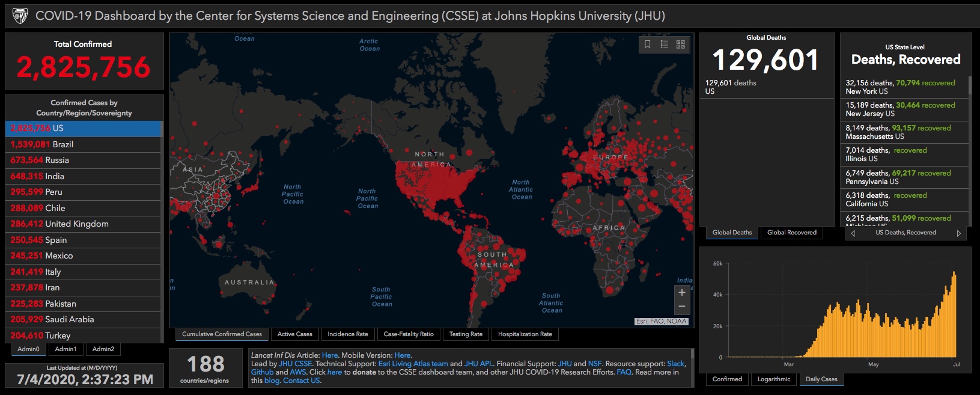
Task: Go to previous US state panel arrow
Action: coord(853,233)
